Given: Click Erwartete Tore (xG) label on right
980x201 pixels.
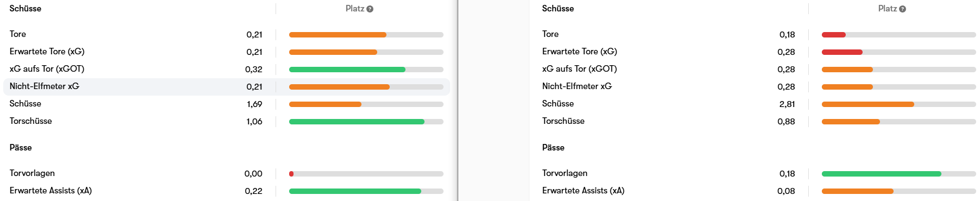Looking at the screenshot, I should [x=579, y=52].
